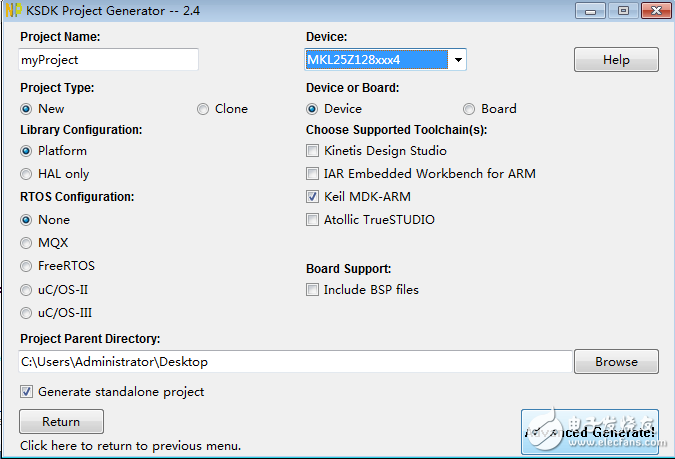Select the Clone project type
This screenshot has width=675, height=459.
tap(203, 109)
